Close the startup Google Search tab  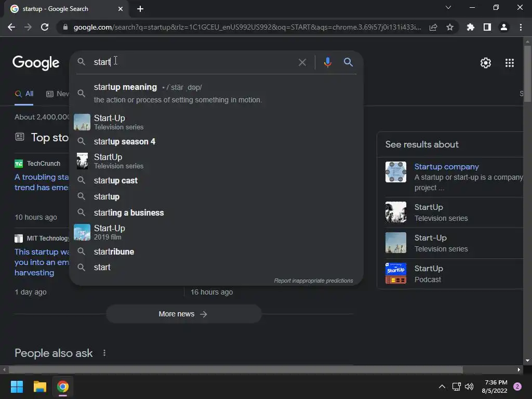pyautogui.click(x=121, y=9)
